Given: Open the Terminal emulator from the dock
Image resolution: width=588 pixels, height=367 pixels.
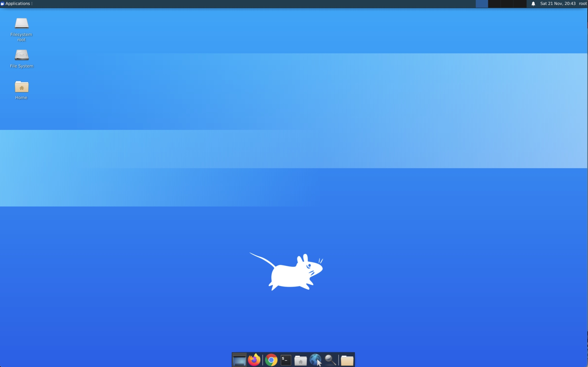Looking at the screenshot, I should coord(286,360).
